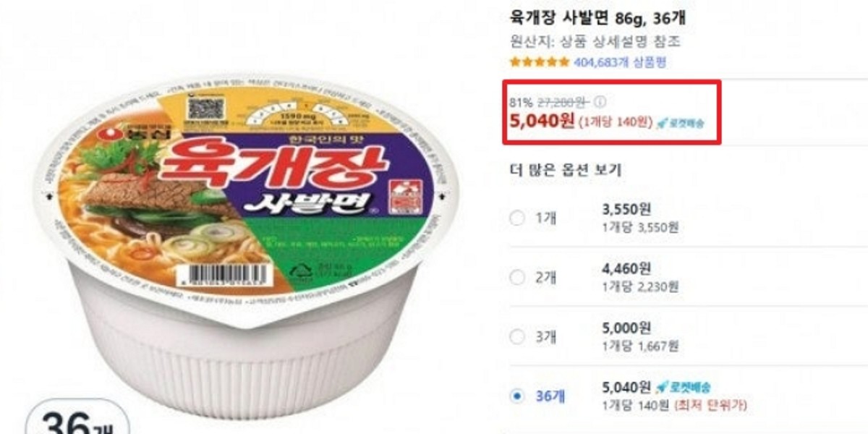Click the info icon beside 27,200원
This screenshot has width=868, height=434.
[600, 102]
